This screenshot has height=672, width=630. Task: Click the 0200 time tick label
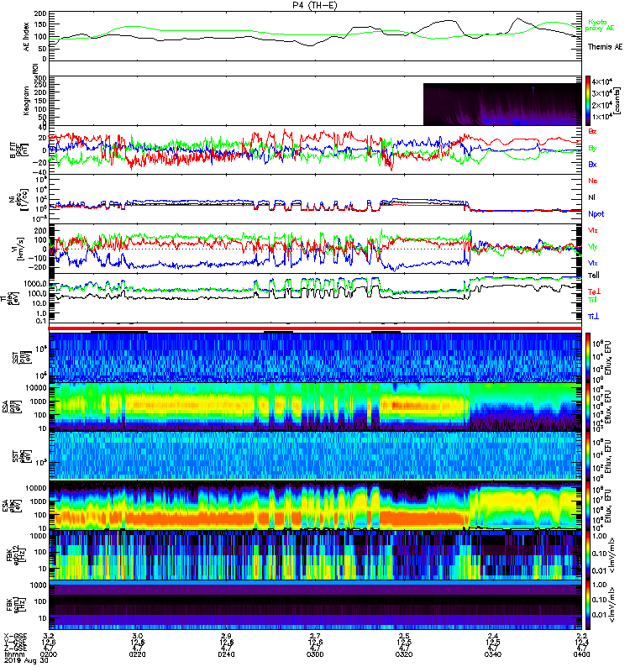(49, 654)
